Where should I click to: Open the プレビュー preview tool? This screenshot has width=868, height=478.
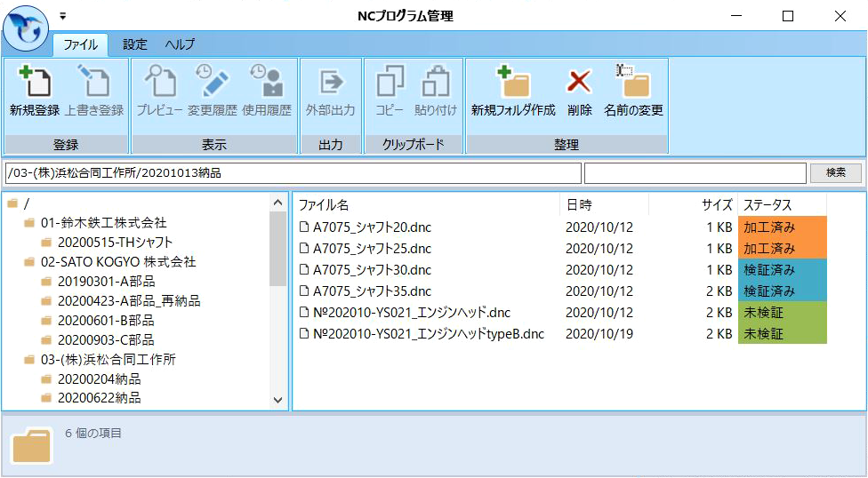pyautogui.click(x=159, y=92)
